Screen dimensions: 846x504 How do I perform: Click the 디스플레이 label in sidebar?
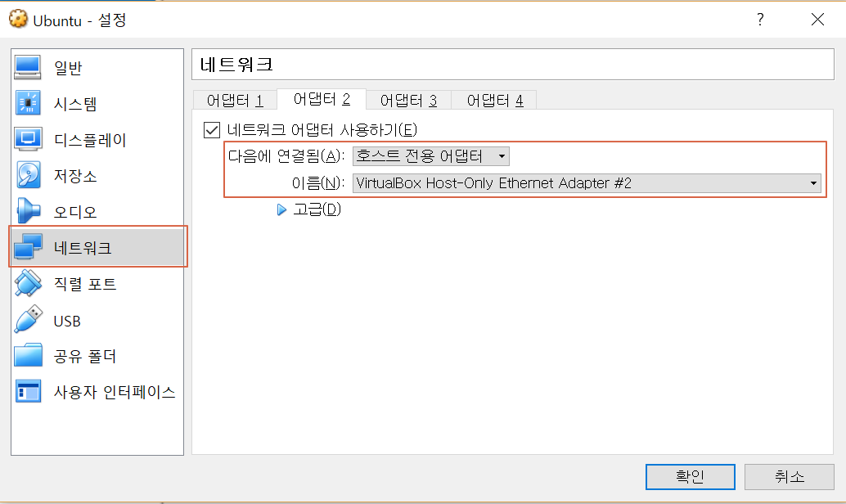(90, 140)
